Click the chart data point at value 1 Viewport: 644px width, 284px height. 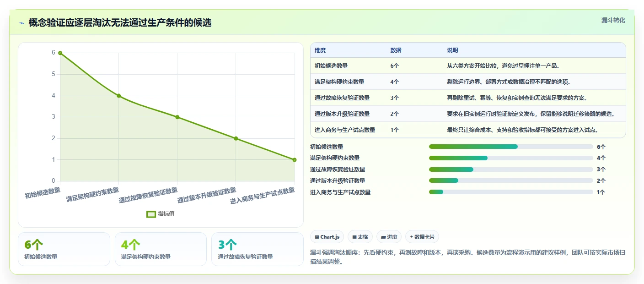point(294,160)
